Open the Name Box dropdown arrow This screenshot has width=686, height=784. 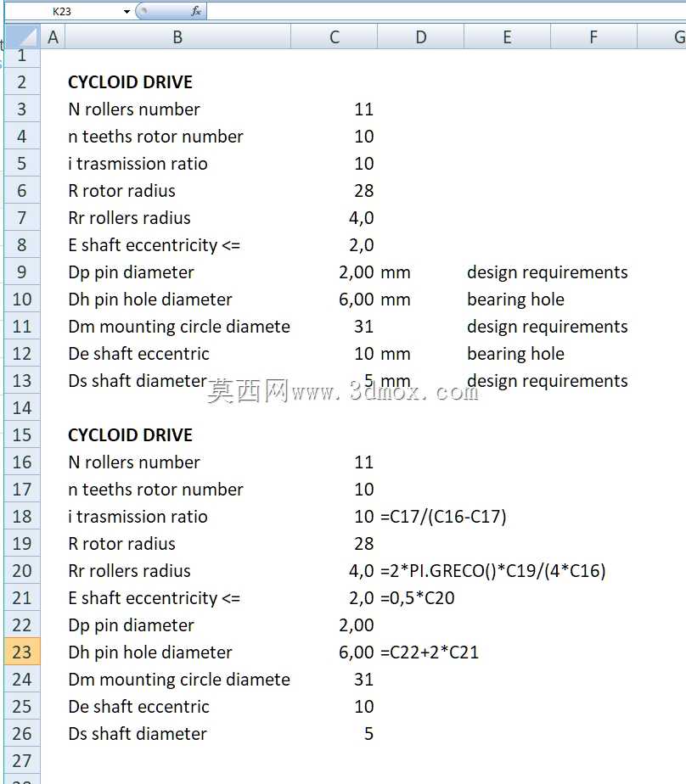(x=127, y=12)
